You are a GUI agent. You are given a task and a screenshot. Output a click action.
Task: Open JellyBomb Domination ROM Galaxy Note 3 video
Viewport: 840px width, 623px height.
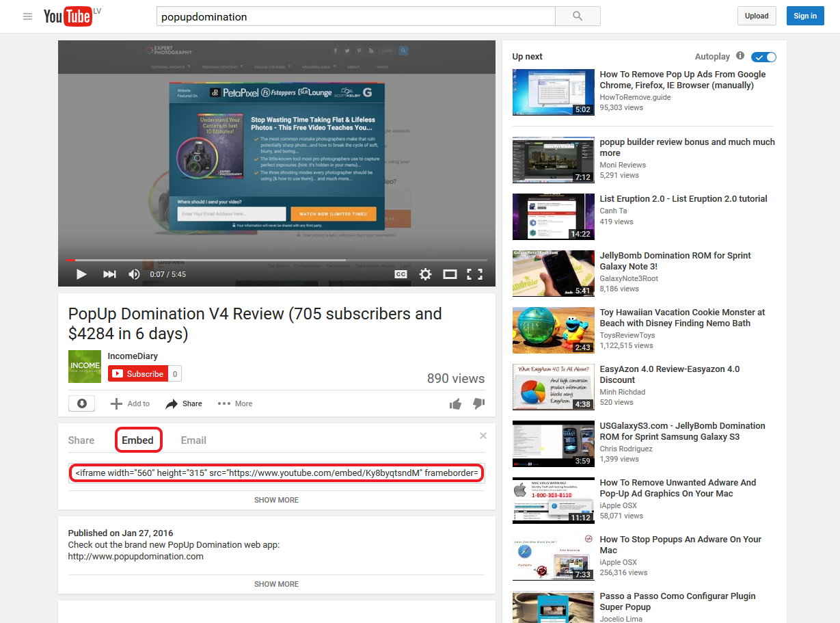coord(675,261)
